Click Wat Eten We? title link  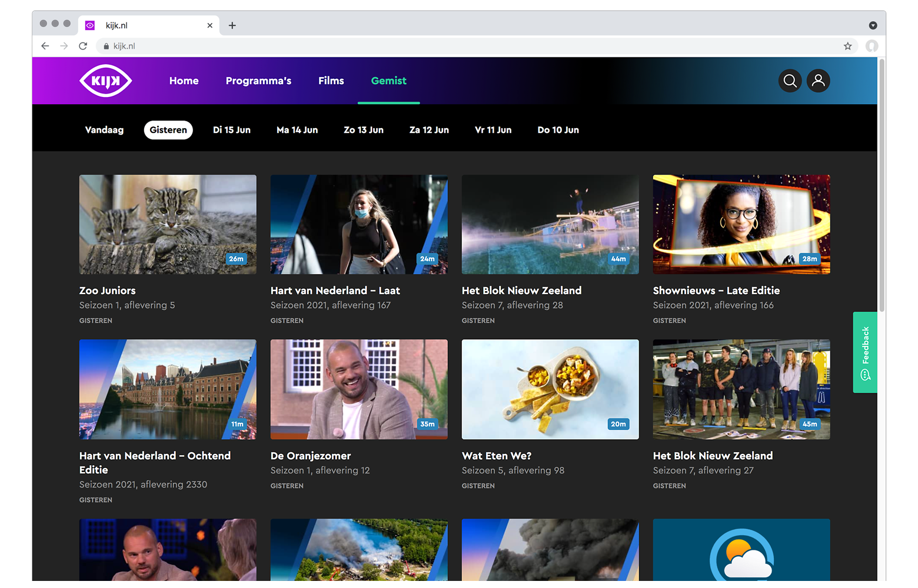497,456
